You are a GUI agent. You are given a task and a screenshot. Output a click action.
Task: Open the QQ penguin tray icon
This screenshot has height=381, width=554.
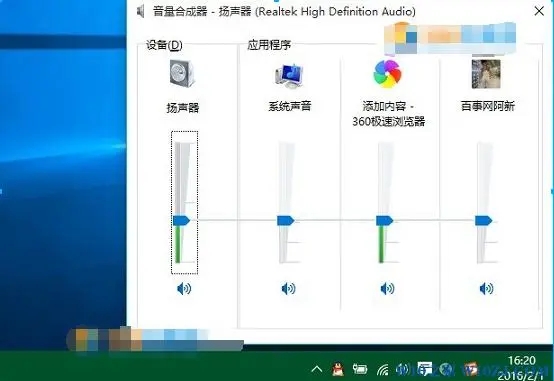(338, 370)
